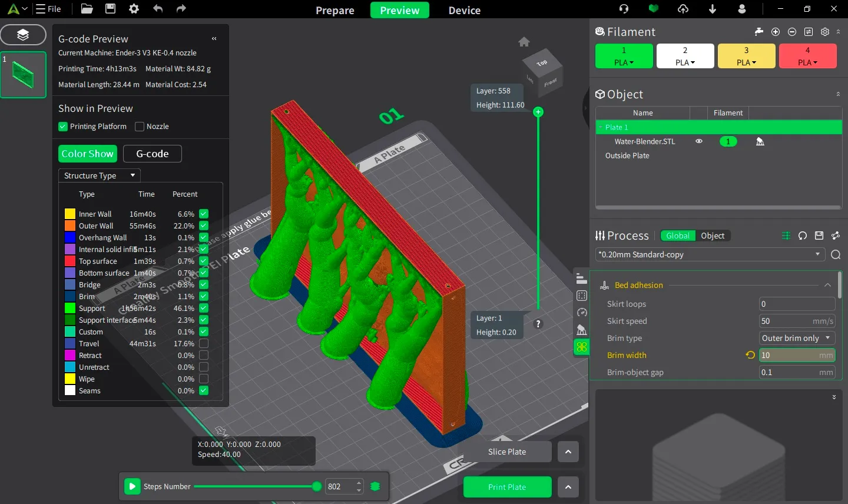Select the Preview tab
The height and width of the screenshot is (504, 848).
[x=400, y=10]
